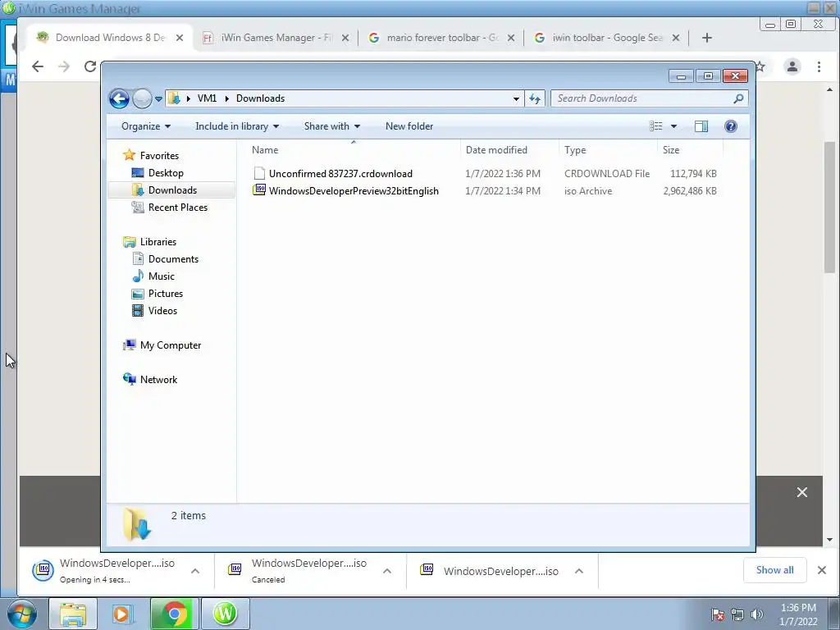Expand options for third WindowsDeveloper iso download
Image resolution: width=840 pixels, height=630 pixels.
[x=578, y=571]
